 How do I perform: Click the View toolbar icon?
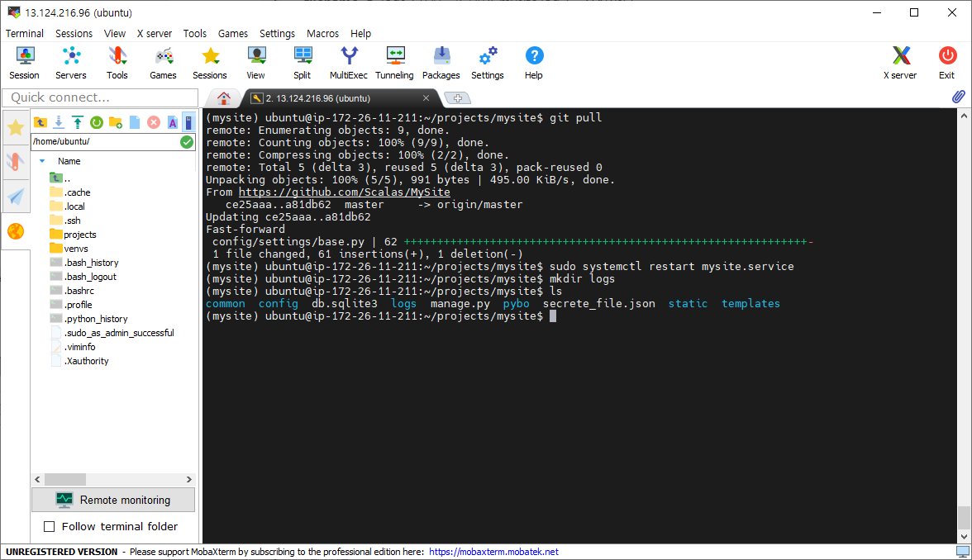tap(255, 63)
